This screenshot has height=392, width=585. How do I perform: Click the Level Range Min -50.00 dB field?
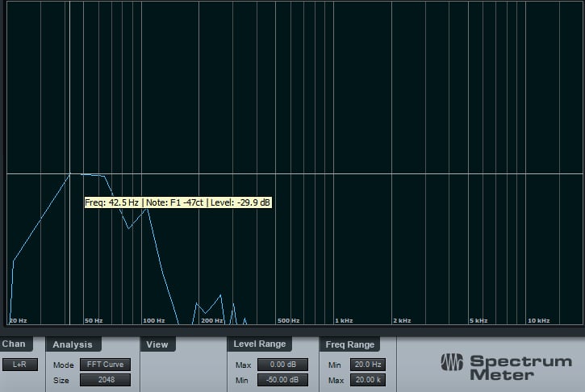[x=282, y=380]
